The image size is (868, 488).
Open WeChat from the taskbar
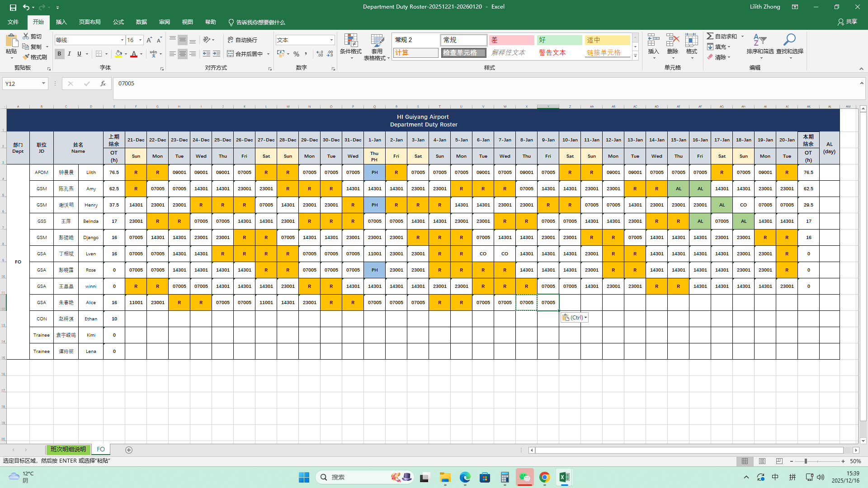[524, 477]
